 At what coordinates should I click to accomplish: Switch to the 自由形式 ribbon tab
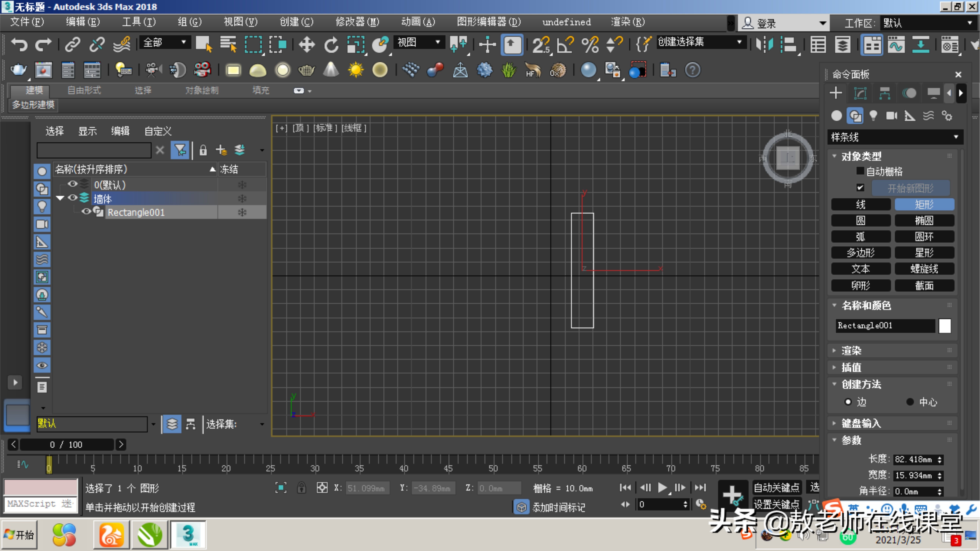[x=83, y=90]
